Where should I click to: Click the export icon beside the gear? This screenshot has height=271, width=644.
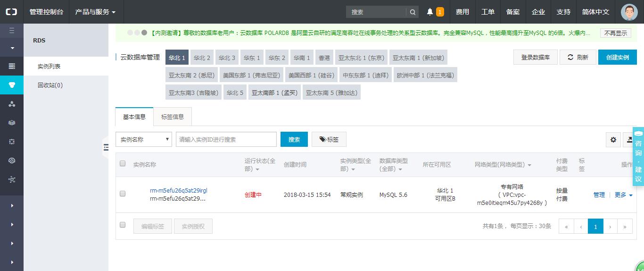pos(629,140)
